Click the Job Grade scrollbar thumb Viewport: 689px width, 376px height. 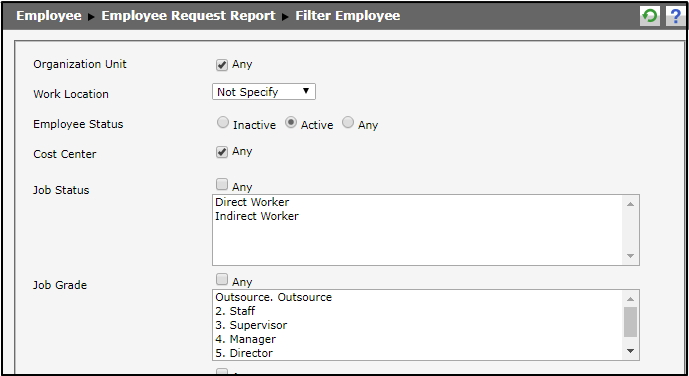pos(631,322)
